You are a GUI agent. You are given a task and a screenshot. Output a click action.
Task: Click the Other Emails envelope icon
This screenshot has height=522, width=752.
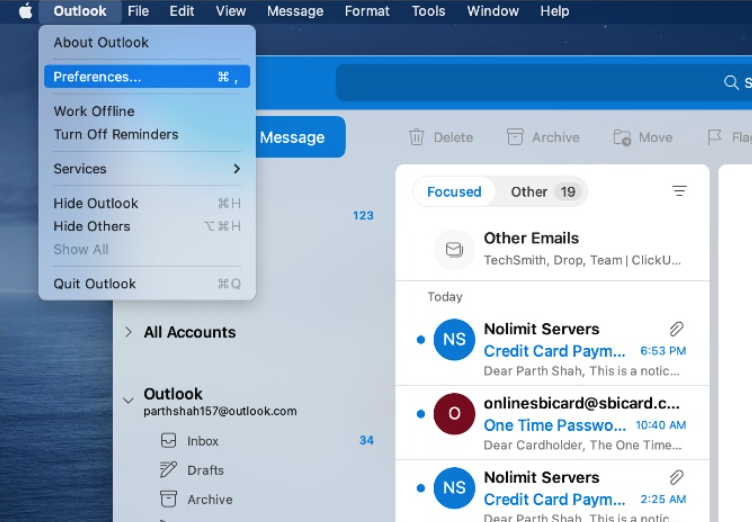[454, 249]
